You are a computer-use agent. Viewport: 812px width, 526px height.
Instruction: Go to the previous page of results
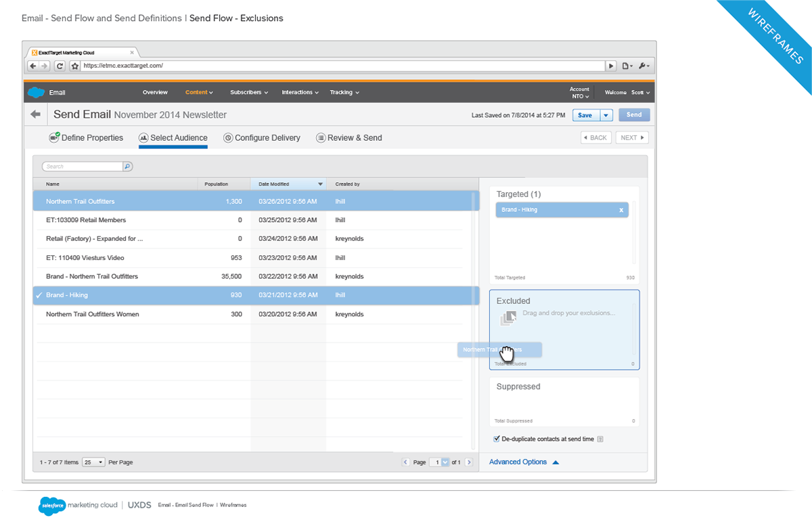point(406,462)
